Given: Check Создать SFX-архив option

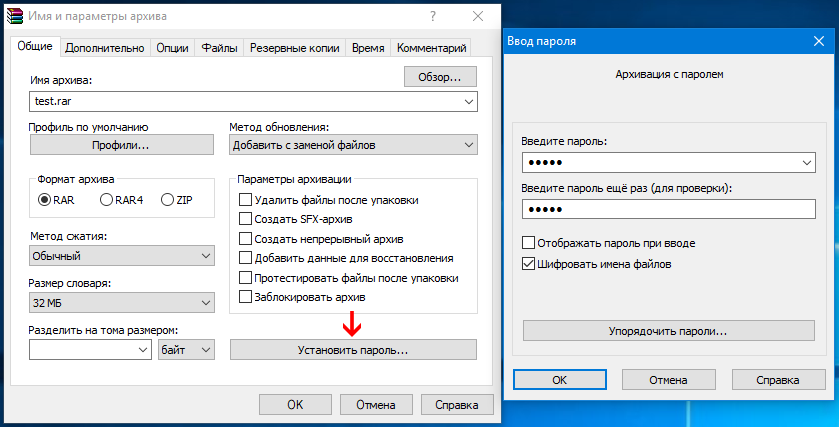Looking at the screenshot, I should coord(245,219).
